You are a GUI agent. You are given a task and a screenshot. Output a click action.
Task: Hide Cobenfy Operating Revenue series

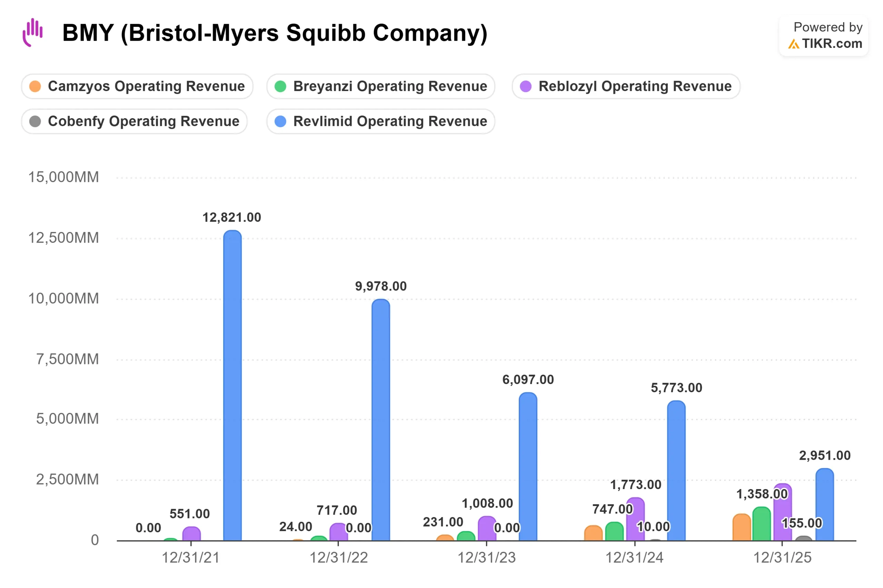click(x=134, y=121)
